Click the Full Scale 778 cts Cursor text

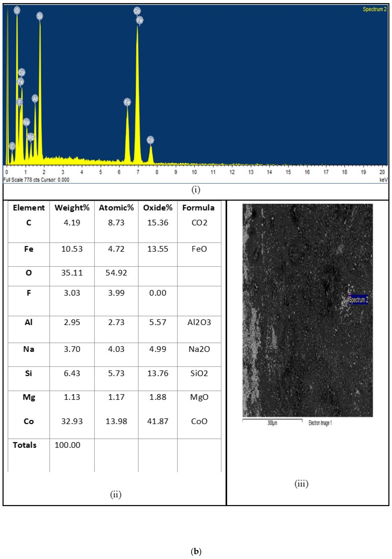36,180
